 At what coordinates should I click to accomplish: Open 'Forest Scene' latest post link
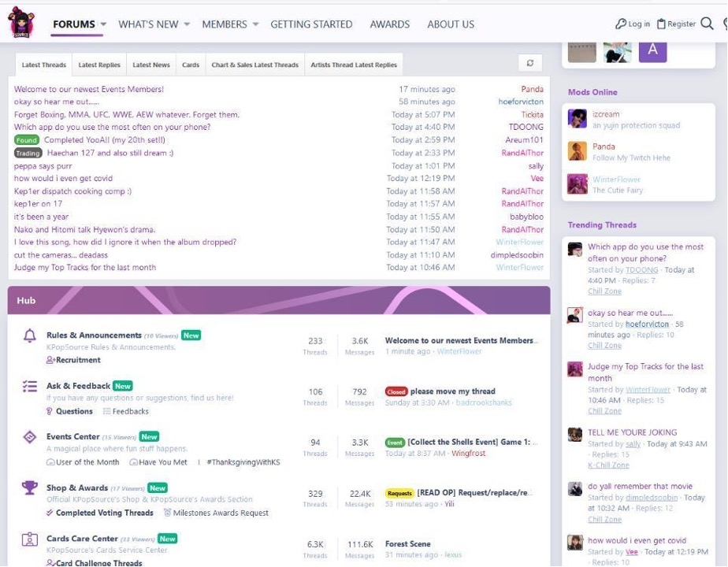point(407,544)
